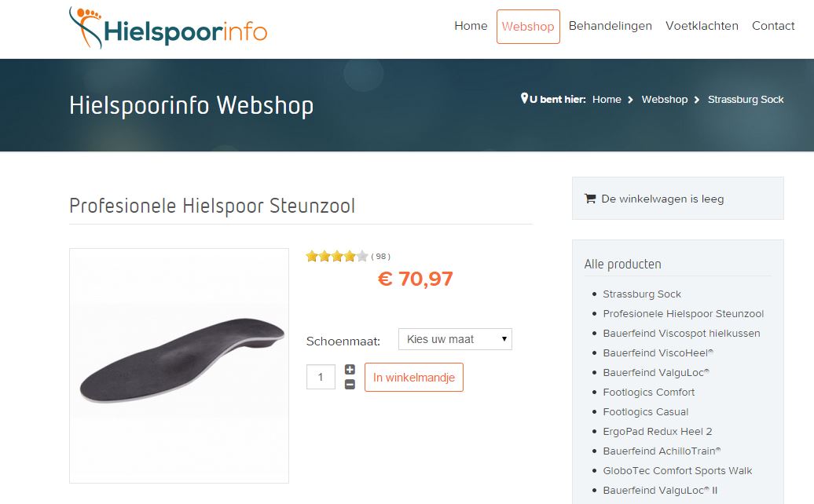
Task: Click the Home breadcrumb link
Action: [607, 100]
